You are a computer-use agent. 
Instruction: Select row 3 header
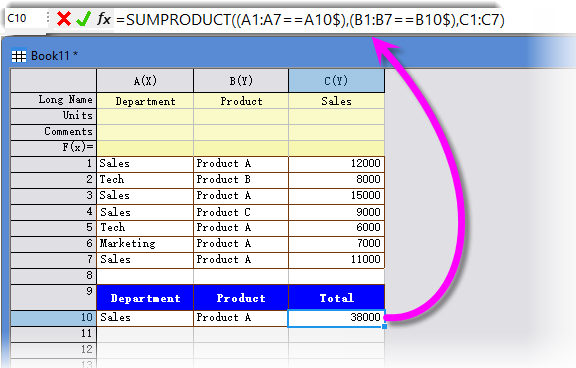(54, 196)
